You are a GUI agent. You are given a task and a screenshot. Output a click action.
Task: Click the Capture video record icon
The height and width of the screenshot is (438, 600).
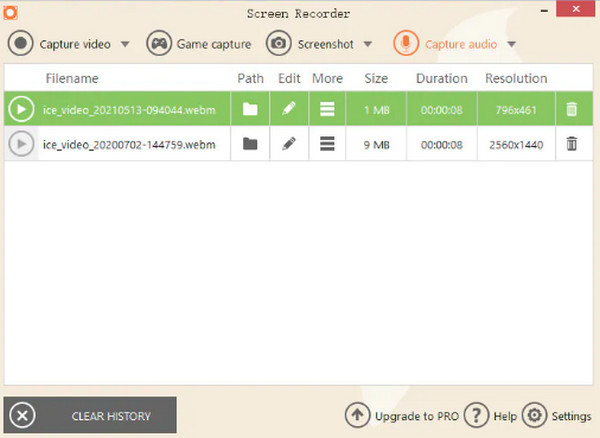(21, 44)
